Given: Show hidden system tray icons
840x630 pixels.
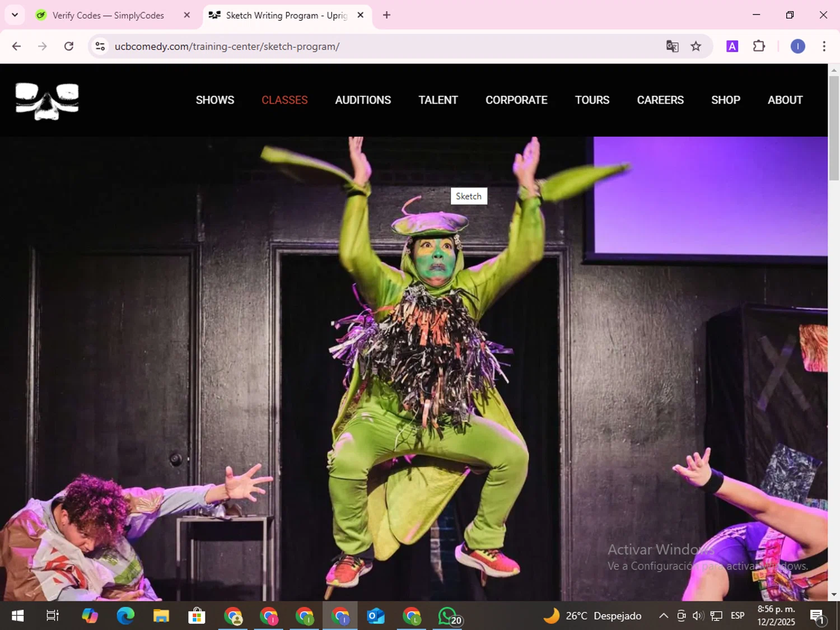Looking at the screenshot, I should pos(664,616).
